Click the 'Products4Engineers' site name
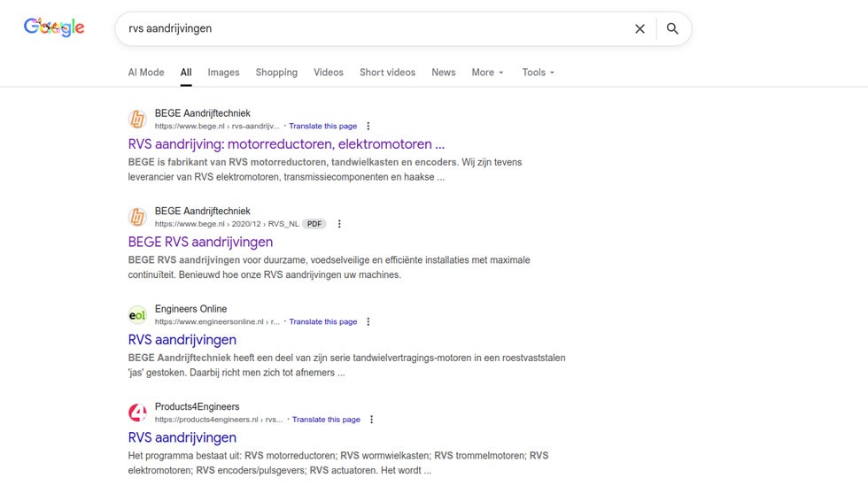The image size is (868, 486). coord(197,407)
